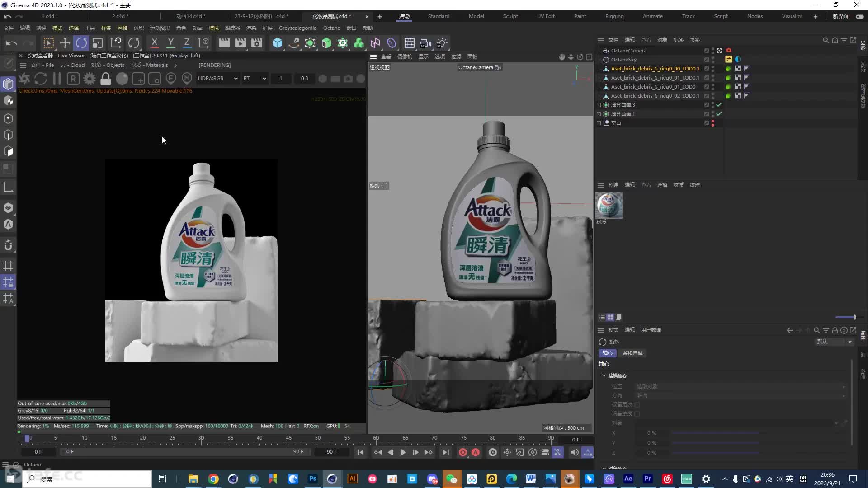
Task: Go to start of animation
Action: pyautogui.click(x=360, y=452)
